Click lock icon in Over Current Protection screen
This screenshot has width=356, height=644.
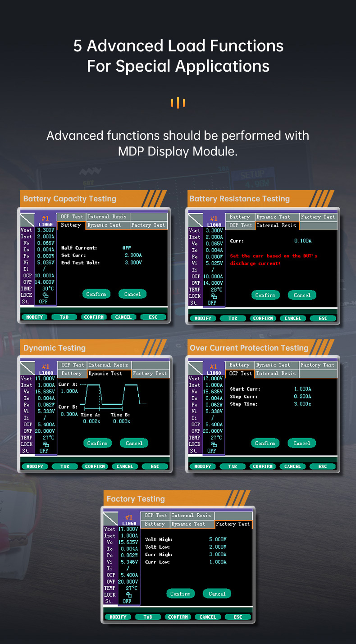213,444
